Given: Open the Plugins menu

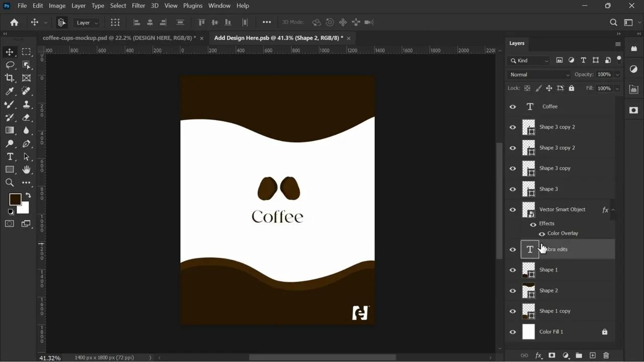Looking at the screenshot, I should (x=193, y=6).
